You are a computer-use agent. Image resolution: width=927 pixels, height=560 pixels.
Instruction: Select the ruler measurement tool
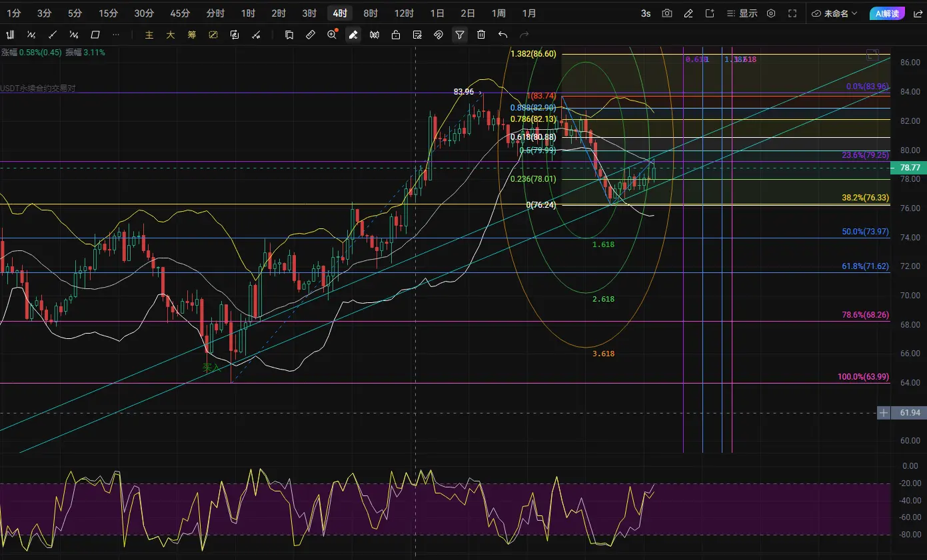pyautogui.click(x=311, y=35)
